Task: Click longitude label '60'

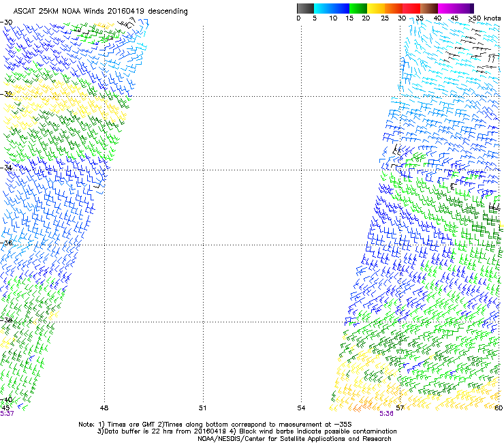Action: pos(499,408)
